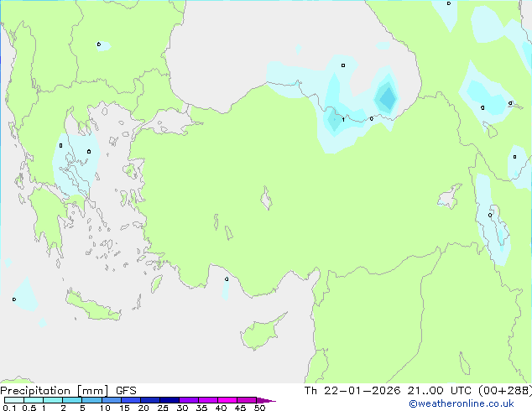Select the 0.5–1 mm legend color box
This screenshot has width=532, height=411.
(x=34, y=400)
